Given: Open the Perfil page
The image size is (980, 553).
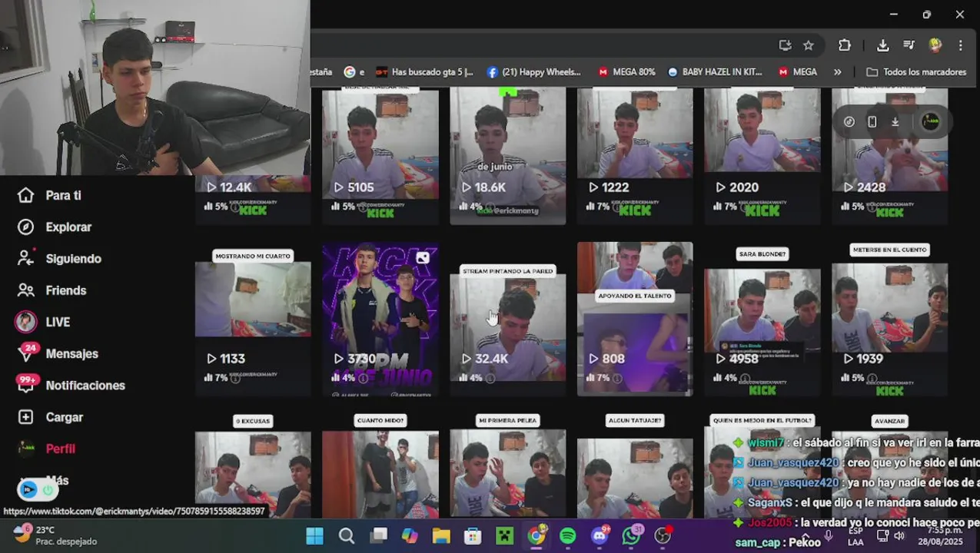Looking at the screenshot, I should (47, 449).
